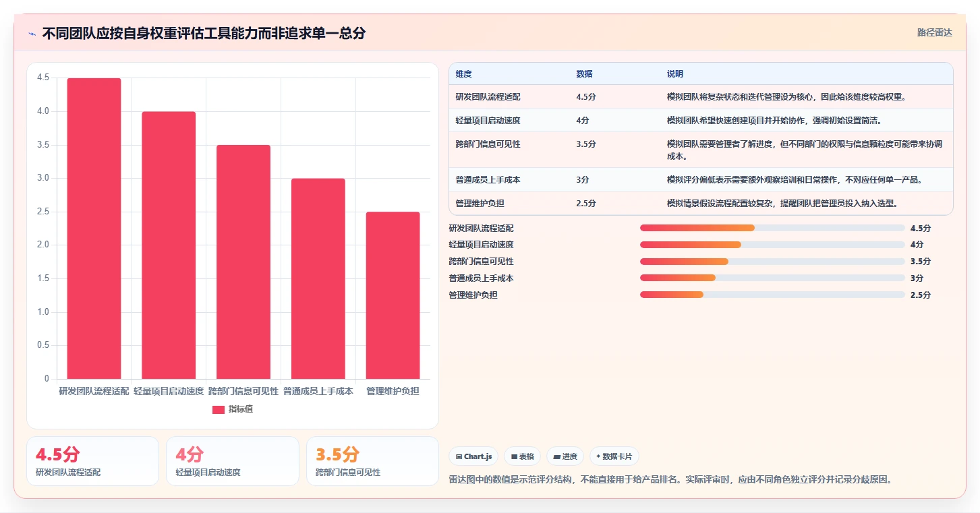Click the 数据卡片 tag chip
980x513 pixels.
point(614,456)
